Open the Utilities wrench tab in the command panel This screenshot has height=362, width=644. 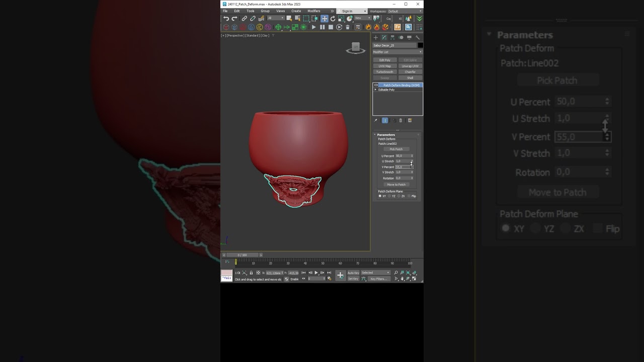[418, 37]
